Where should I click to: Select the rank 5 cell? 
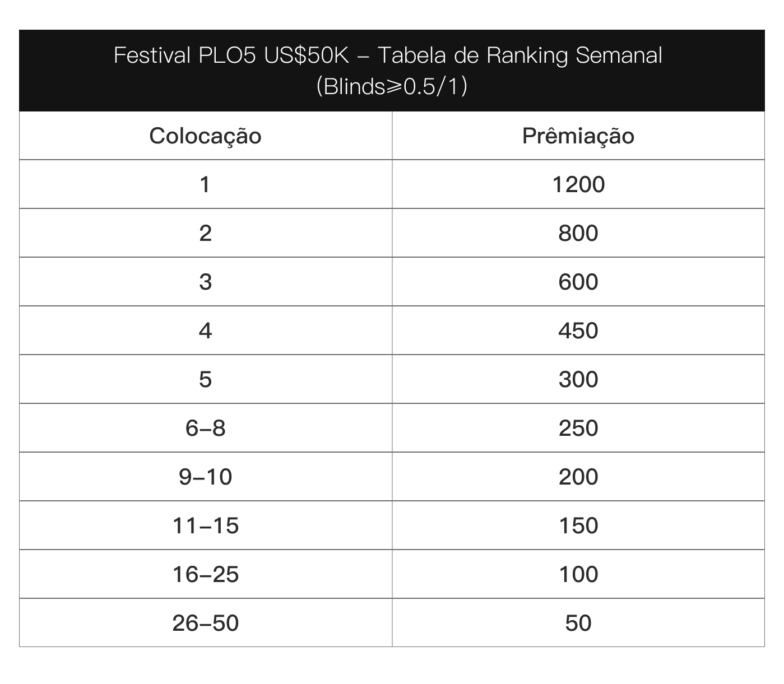click(x=206, y=379)
